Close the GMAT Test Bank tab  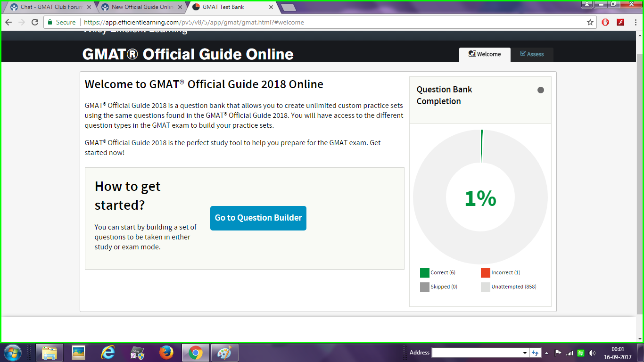tap(271, 7)
